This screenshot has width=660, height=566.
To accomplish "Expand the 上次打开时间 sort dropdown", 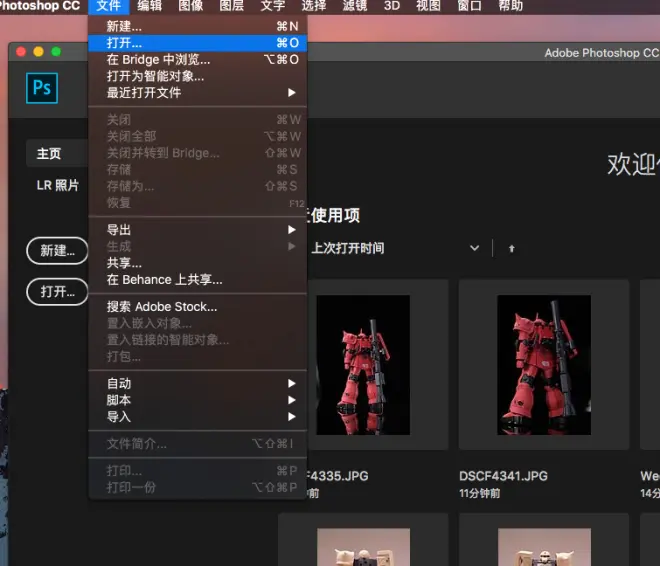I will [474, 248].
